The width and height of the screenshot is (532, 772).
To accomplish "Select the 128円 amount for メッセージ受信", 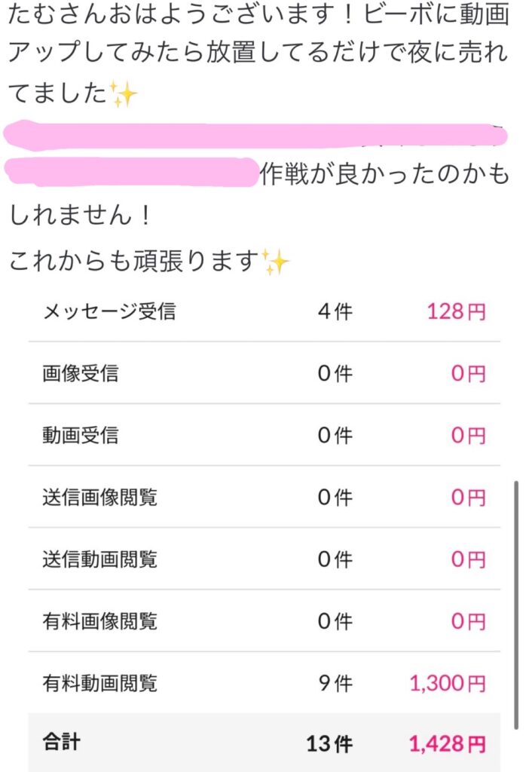I will (x=456, y=311).
